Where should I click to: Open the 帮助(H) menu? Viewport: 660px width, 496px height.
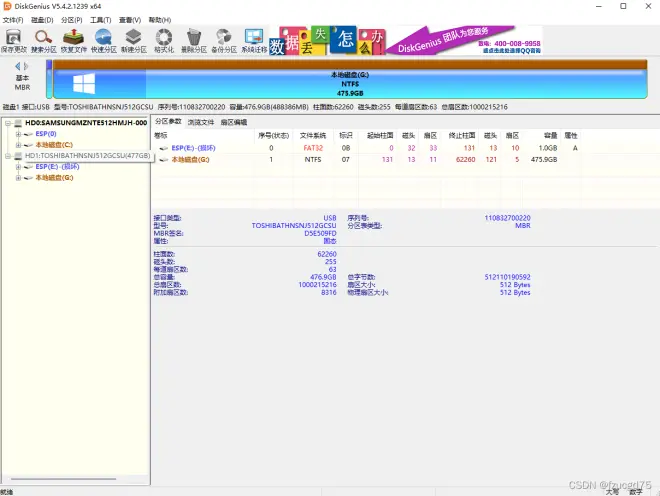click(x=160, y=20)
